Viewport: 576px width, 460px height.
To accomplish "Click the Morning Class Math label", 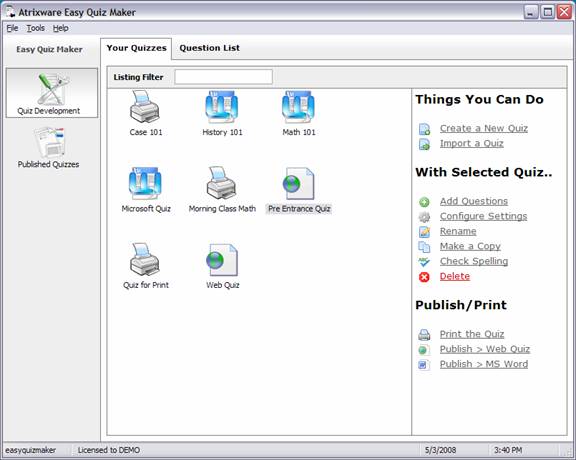I will pyautogui.click(x=222, y=209).
